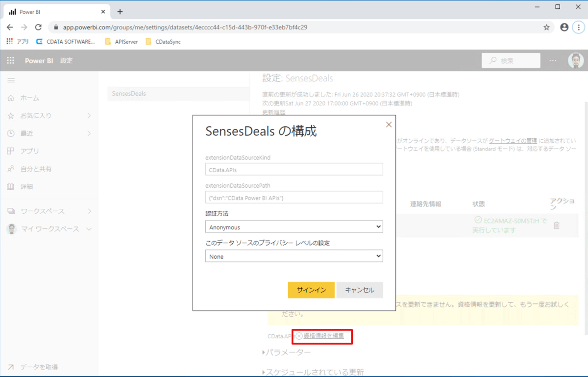Go to ホーム in sidebar

click(29, 98)
